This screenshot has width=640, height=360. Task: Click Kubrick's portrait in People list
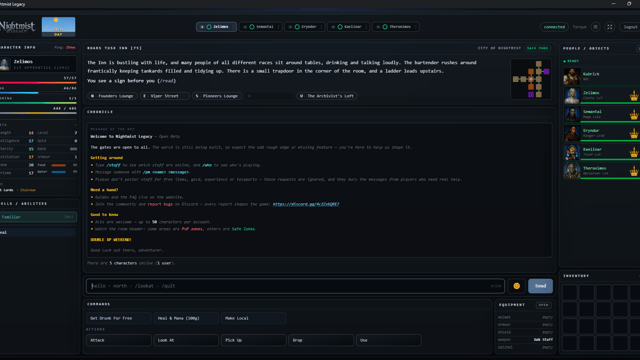(571, 76)
